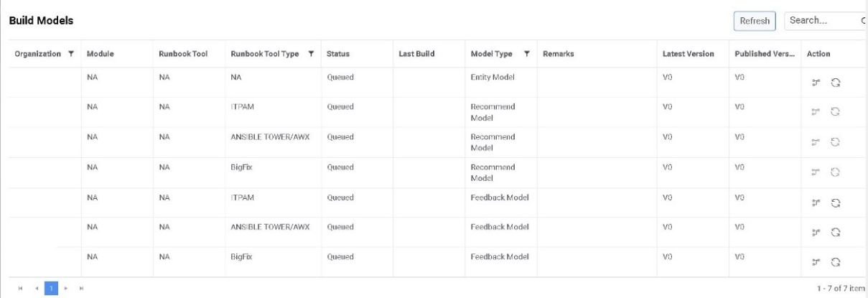Click the version branch icon for the Entity Model row

[x=815, y=82]
